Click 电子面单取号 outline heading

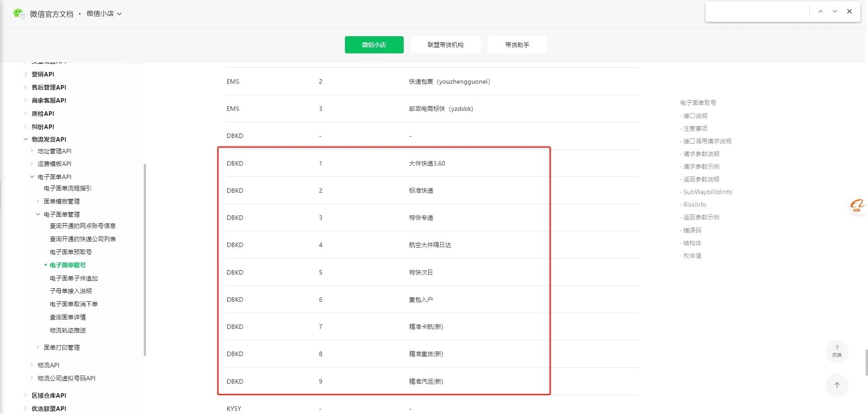(698, 103)
